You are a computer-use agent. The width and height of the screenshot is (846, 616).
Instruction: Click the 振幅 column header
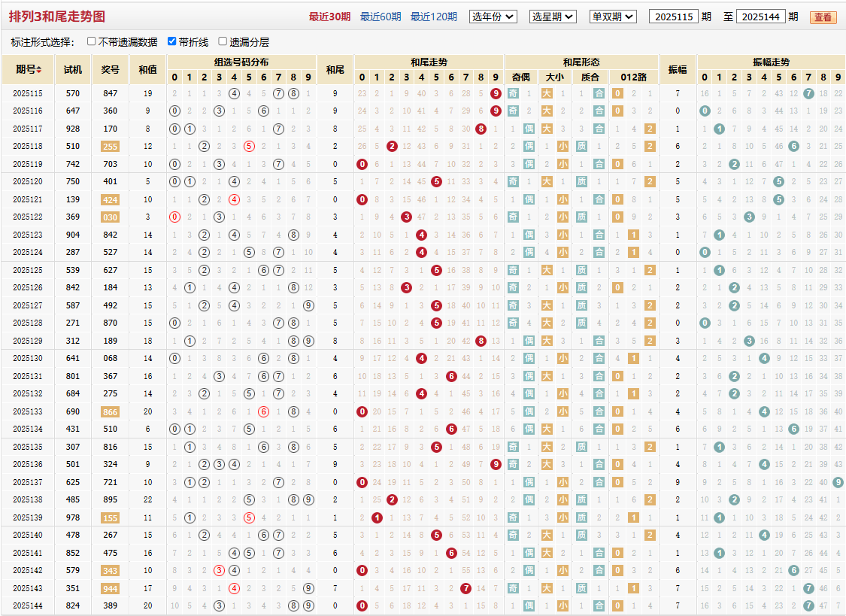(x=678, y=70)
